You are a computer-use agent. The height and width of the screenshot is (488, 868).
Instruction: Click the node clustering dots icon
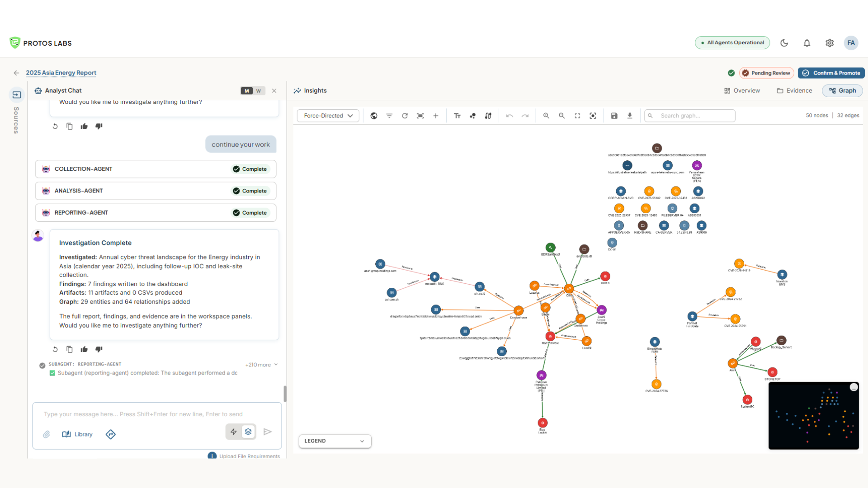click(473, 116)
